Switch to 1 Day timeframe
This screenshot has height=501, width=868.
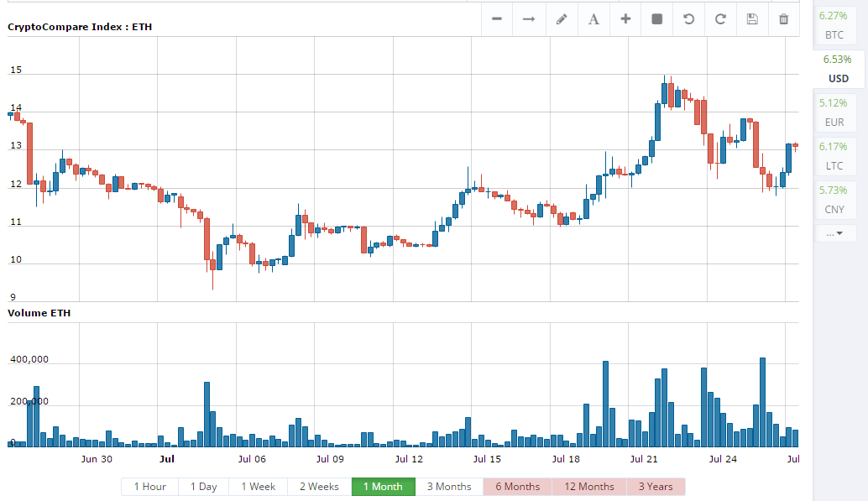pyautogui.click(x=204, y=487)
